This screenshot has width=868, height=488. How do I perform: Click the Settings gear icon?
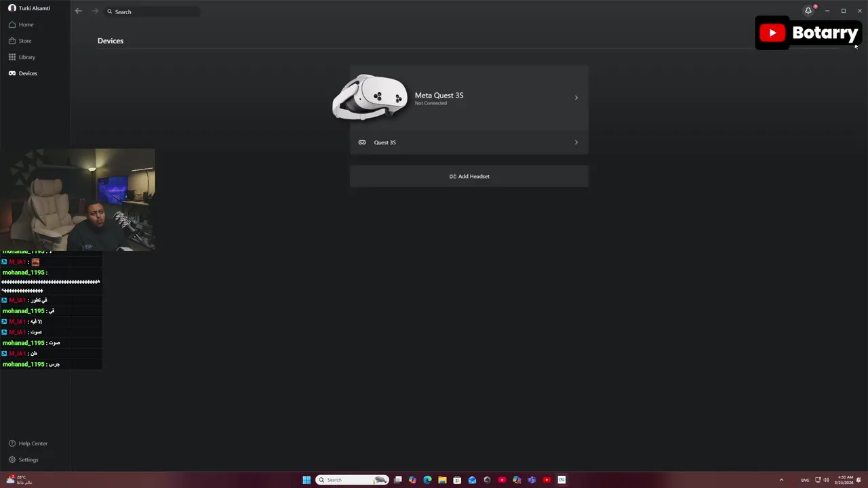[12, 460]
